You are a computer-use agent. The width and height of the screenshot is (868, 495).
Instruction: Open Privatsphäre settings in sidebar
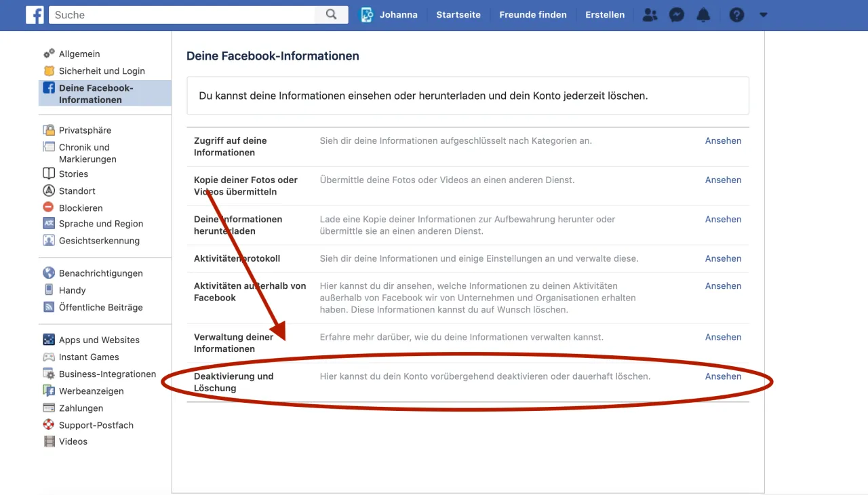pos(85,130)
